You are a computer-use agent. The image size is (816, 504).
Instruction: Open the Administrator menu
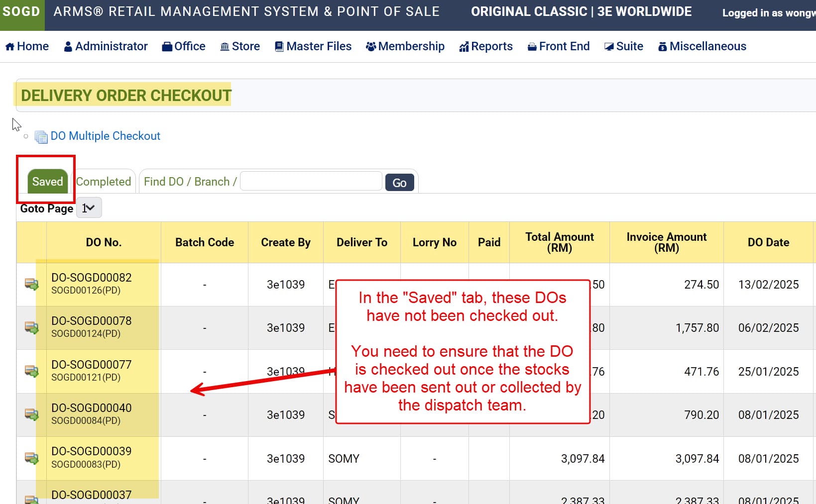tap(106, 46)
